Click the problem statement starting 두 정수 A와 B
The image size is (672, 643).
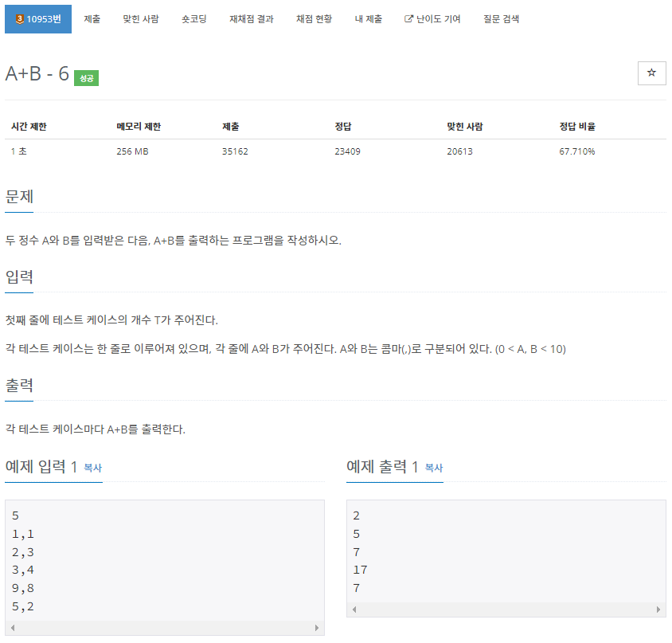point(173,240)
